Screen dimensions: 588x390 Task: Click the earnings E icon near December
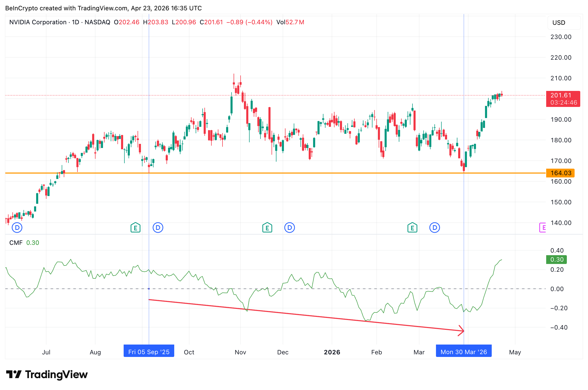(x=267, y=228)
